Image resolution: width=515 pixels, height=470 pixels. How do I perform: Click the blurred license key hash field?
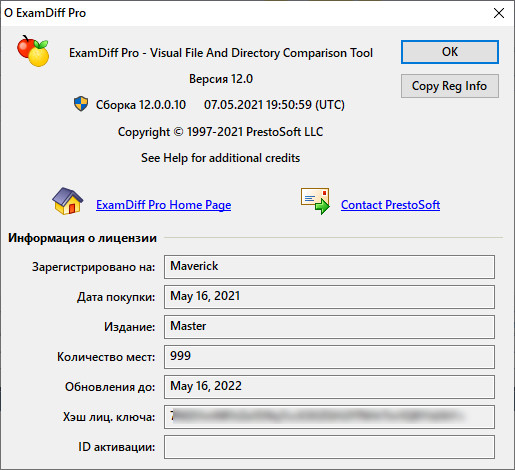click(329, 417)
